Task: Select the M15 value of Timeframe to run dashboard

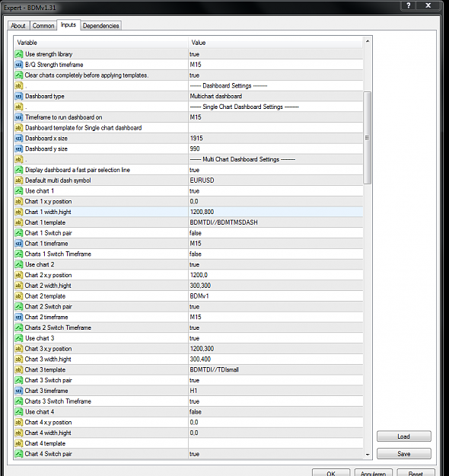Action: [196, 117]
